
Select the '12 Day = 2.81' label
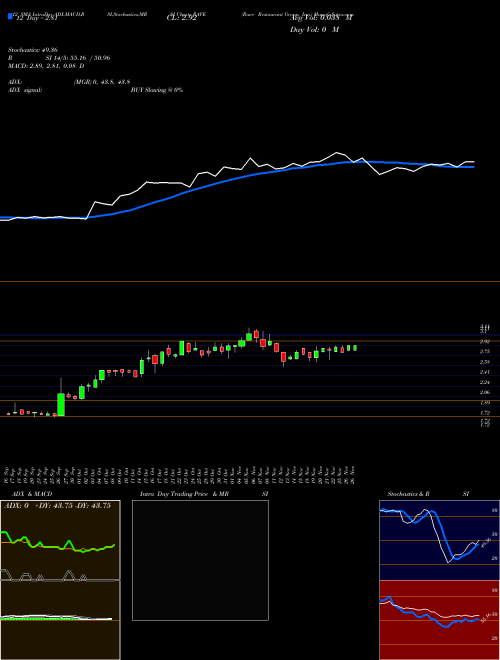tap(36, 18)
